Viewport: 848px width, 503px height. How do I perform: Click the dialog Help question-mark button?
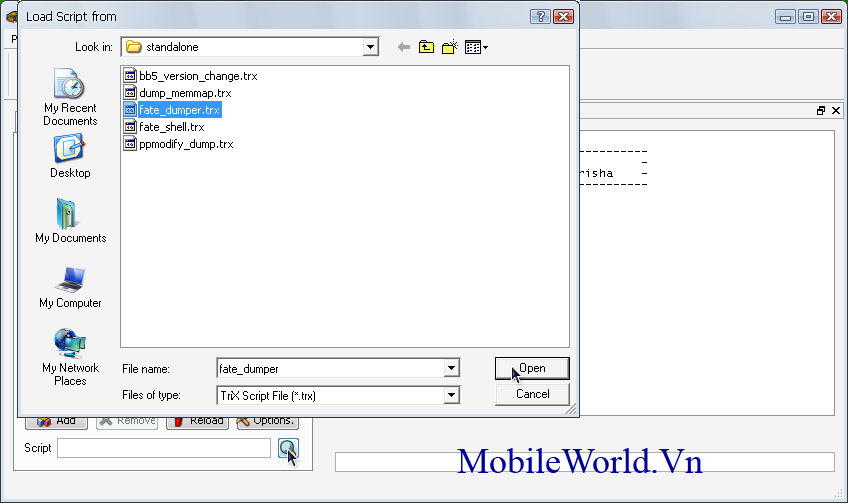point(541,17)
